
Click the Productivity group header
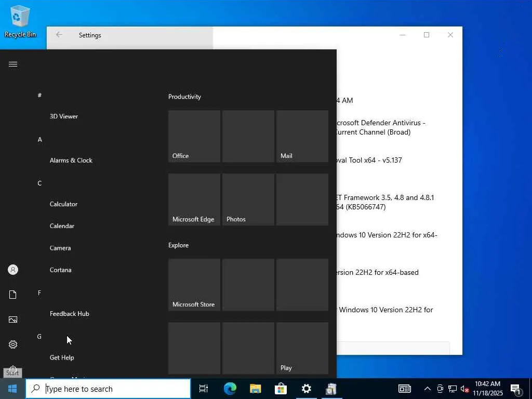click(x=184, y=97)
